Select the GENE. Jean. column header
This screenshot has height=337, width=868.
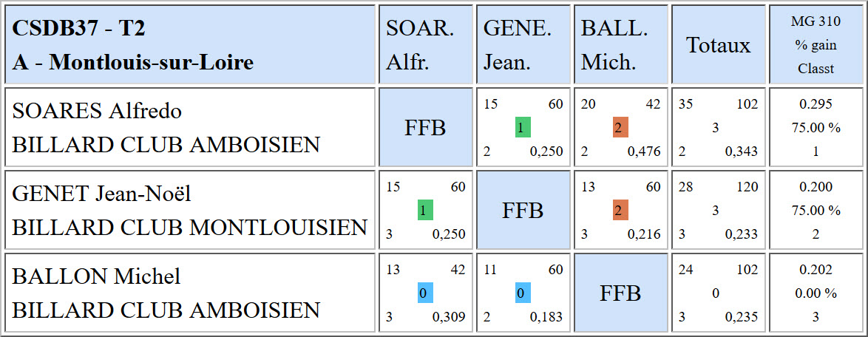(523, 45)
